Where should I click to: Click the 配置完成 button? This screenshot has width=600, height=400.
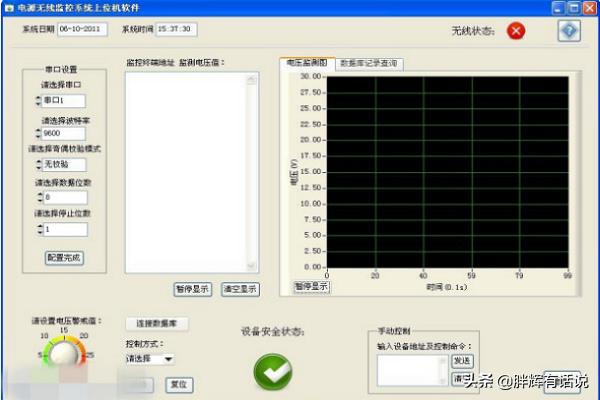tap(64, 258)
